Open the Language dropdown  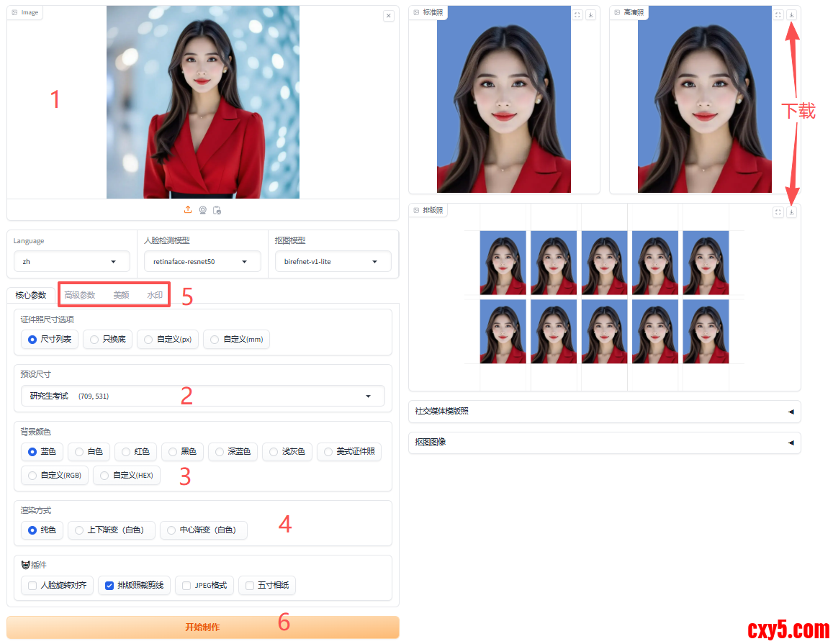[x=72, y=262]
